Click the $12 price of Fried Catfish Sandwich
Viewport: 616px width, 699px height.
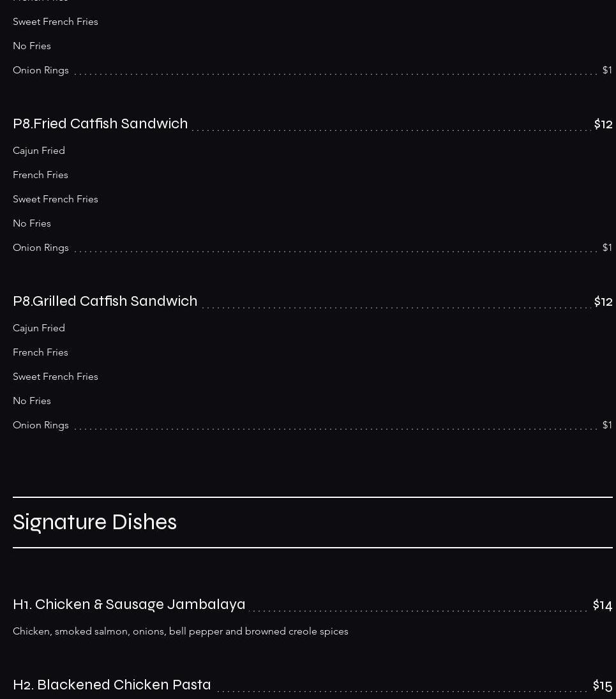tap(603, 124)
